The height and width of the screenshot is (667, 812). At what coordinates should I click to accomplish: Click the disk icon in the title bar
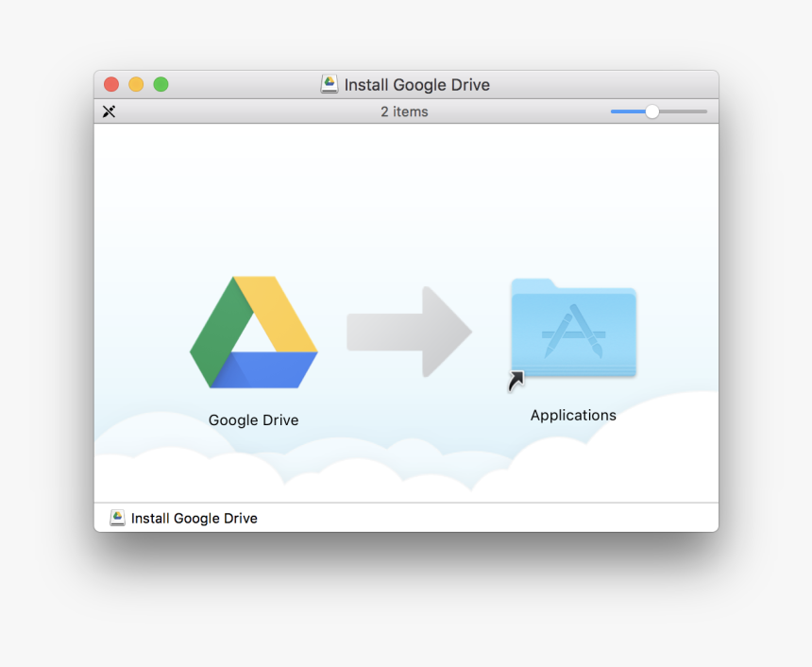click(330, 84)
